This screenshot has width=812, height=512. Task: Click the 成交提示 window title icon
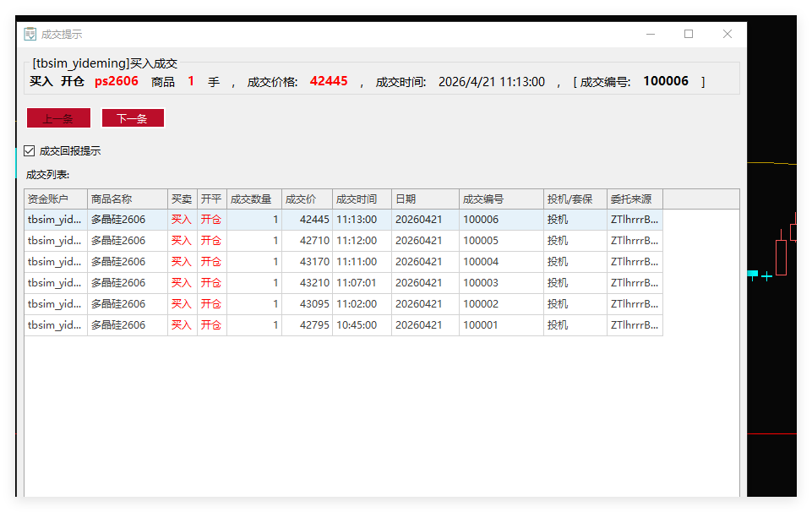[x=30, y=34]
